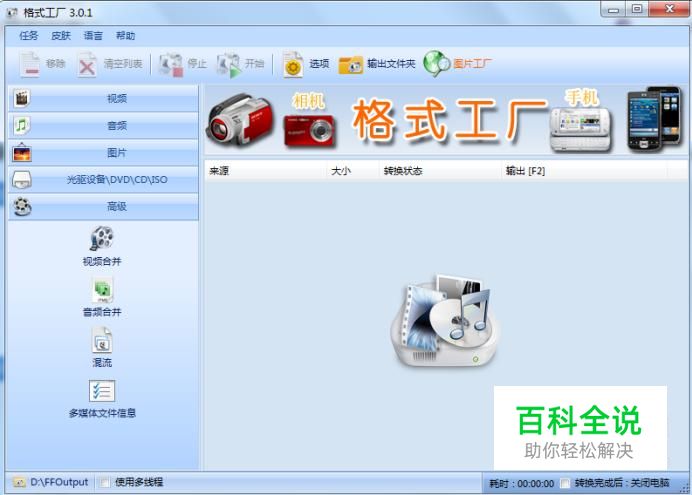Click the 图片工厂 toolbar label

click(x=472, y=64)
